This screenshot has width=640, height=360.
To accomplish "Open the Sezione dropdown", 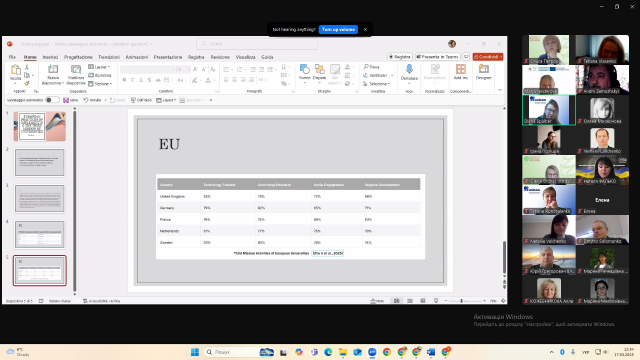I will tap(100, 84).
